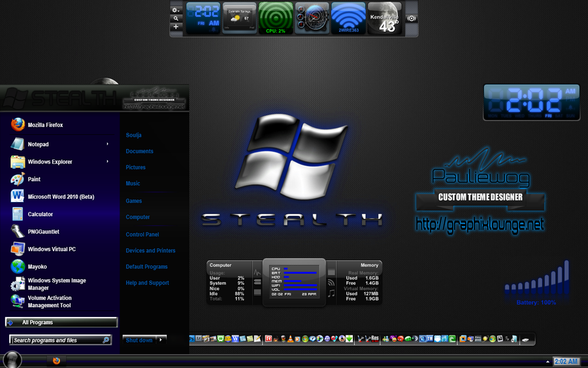Screen dimensions: 588x368
Task: Expand the Windows Explorer jump list arrow
Action: (108, 161)
